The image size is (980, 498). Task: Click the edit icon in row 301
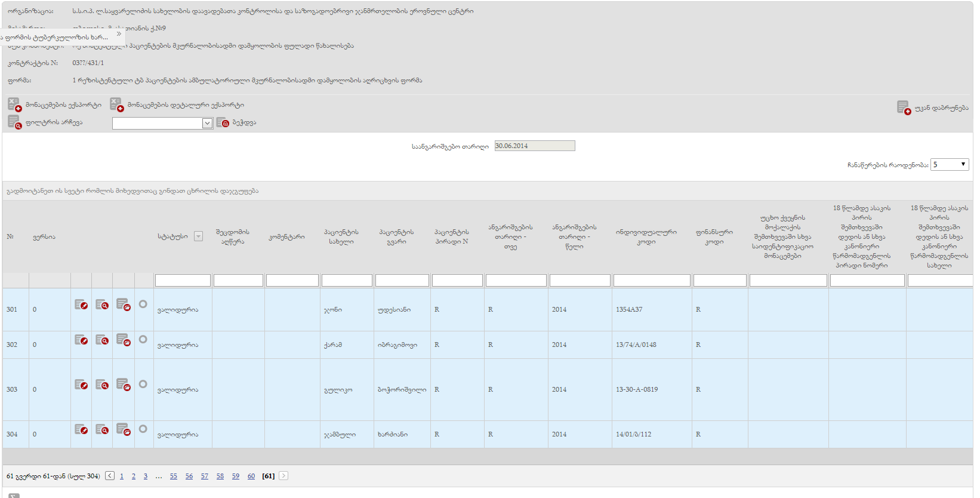click(x=81, y=305)
